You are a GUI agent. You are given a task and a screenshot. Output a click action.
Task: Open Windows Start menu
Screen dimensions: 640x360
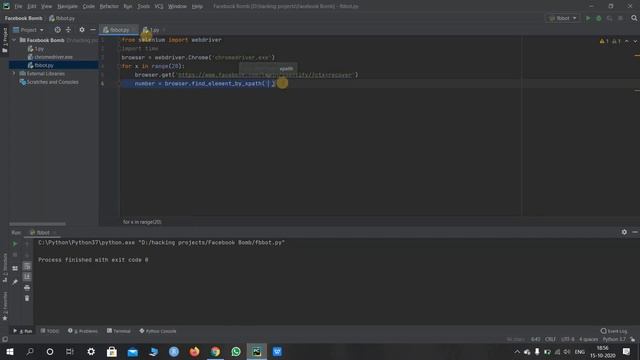click(10, 351)
